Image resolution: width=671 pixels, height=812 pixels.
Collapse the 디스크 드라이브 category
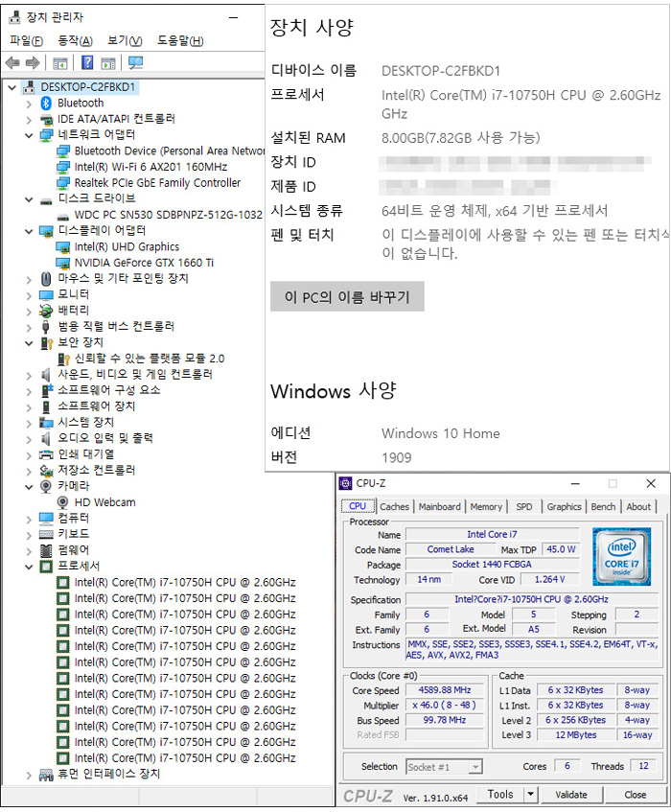[29, 199]
